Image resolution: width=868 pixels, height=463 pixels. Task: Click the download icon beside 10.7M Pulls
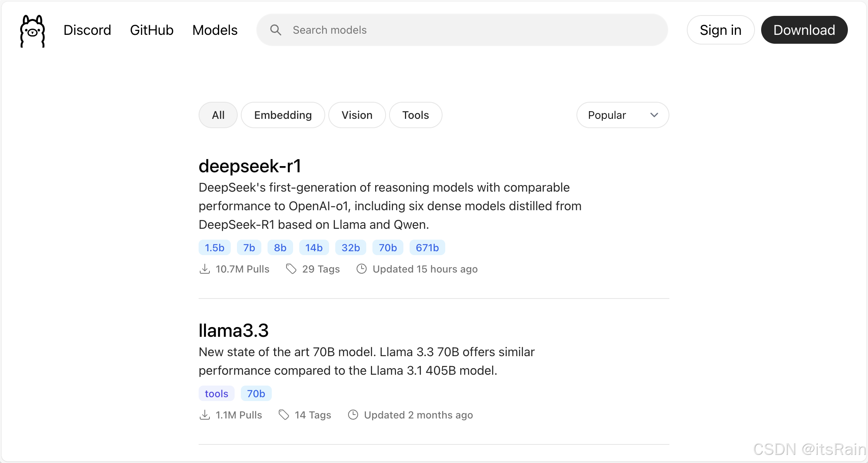(205, 269)
